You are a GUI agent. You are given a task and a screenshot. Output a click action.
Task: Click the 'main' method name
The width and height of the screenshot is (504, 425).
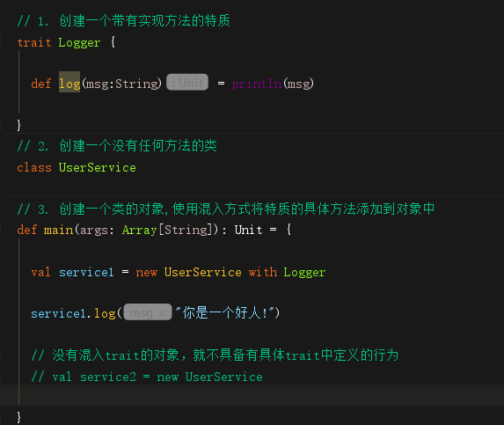[x=59, y=230]
